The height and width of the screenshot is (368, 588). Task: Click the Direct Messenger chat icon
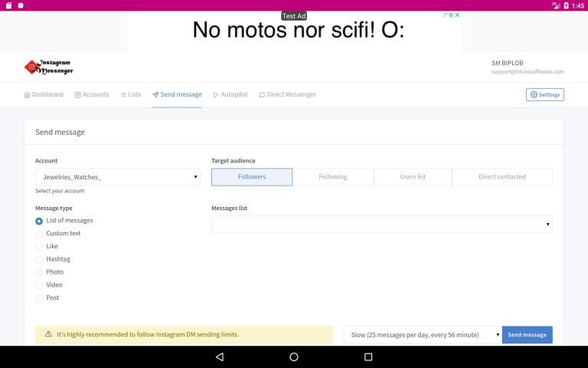262,95
